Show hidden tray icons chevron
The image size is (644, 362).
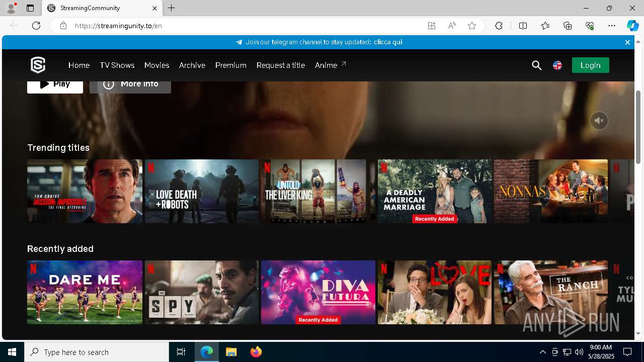(x=543, y=352)
